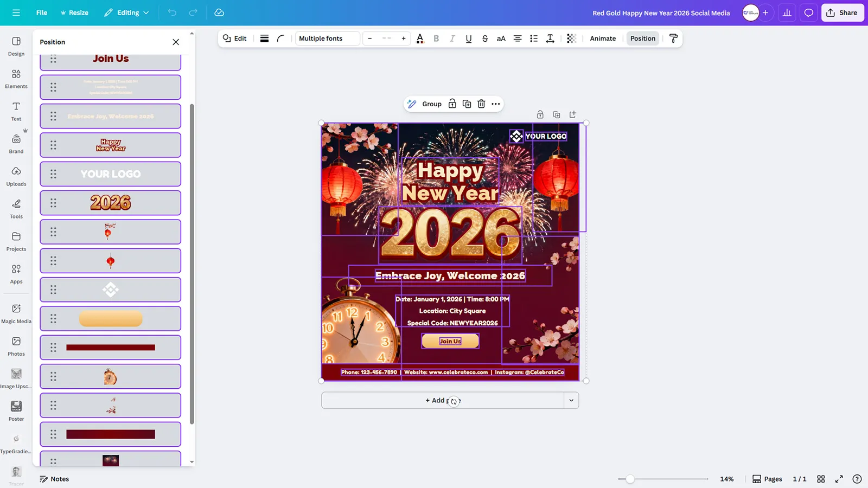Image resolution: width=868 pixels, height=488 pixels.
Task: Open the Magic Media app
Action: [16, 313]
